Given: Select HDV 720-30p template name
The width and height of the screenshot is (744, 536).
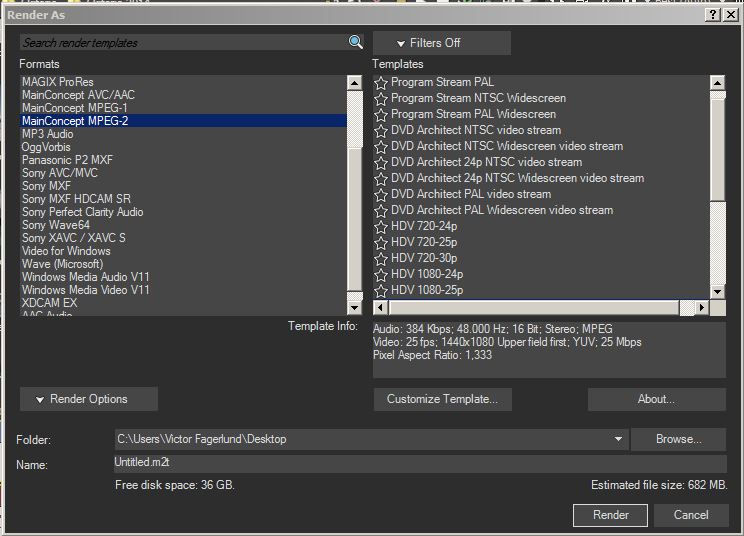Looking at the screenshot, I should coord(424,258).
